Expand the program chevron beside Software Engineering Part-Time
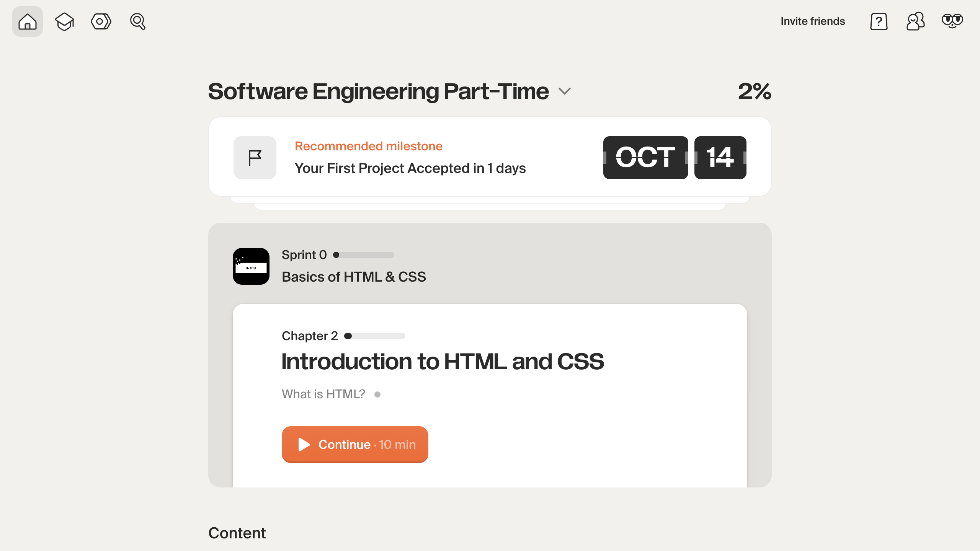 pyautogui.click(x=565, y=91)
